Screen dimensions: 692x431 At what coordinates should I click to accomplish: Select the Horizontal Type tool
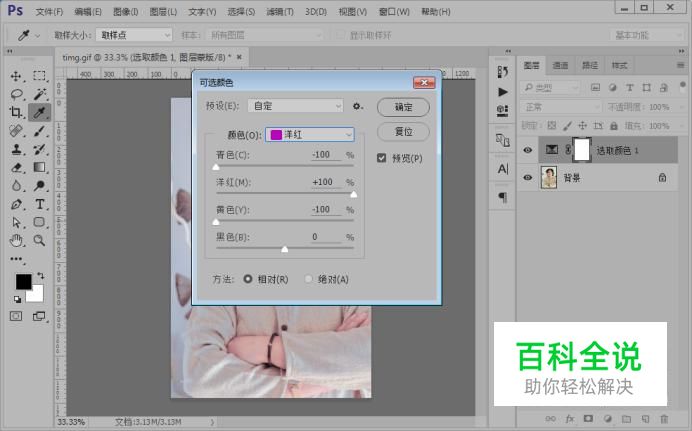tap(39, 204)
